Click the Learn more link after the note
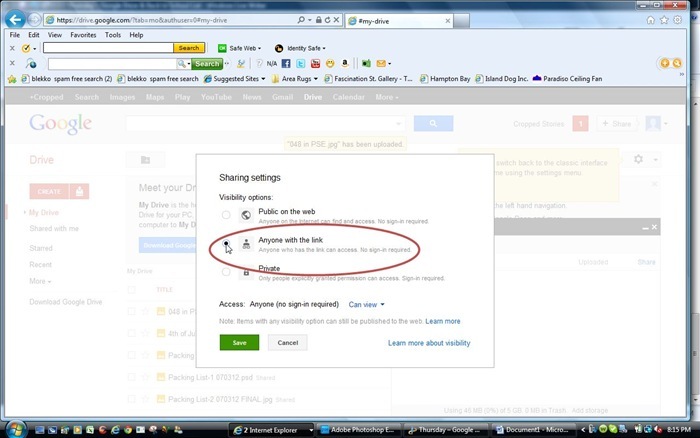Viewport: 700px width, 438px height. coord(442,321)
